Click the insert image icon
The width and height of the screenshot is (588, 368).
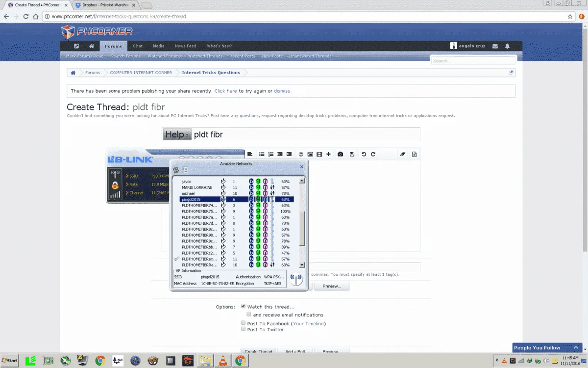tap(310, 154)
